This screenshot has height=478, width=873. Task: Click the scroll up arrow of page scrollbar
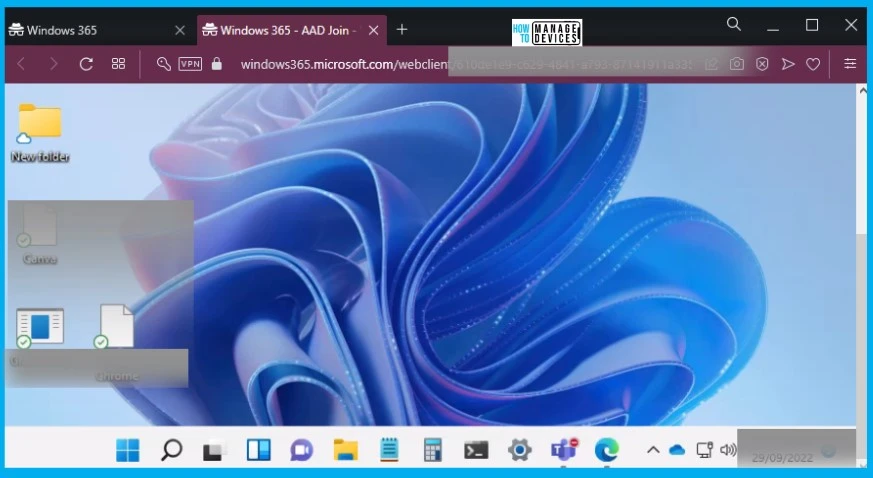pyautogui.click(x=863, y=90)
